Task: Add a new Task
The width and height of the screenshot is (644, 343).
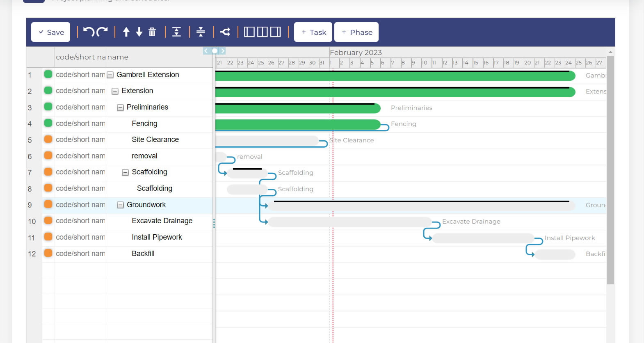Action: pyautogui.click(x=313, y=32)
